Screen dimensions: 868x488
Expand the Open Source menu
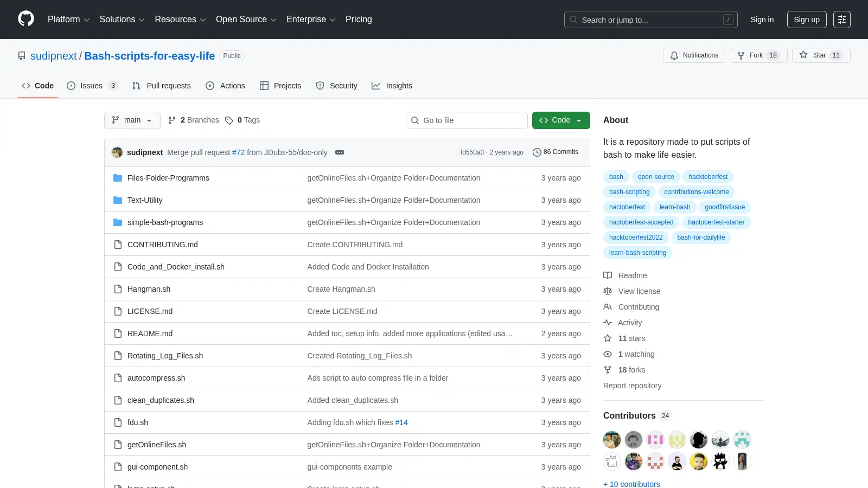point(246,20)
